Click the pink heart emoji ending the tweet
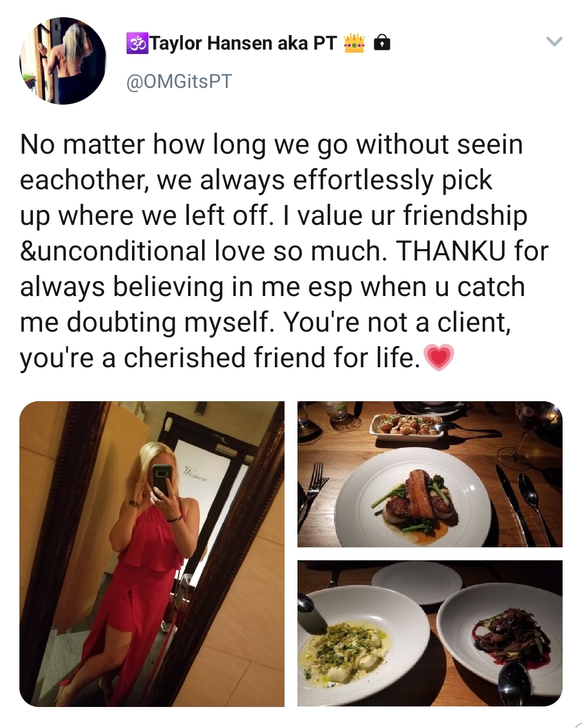 (x=439, y=358)
